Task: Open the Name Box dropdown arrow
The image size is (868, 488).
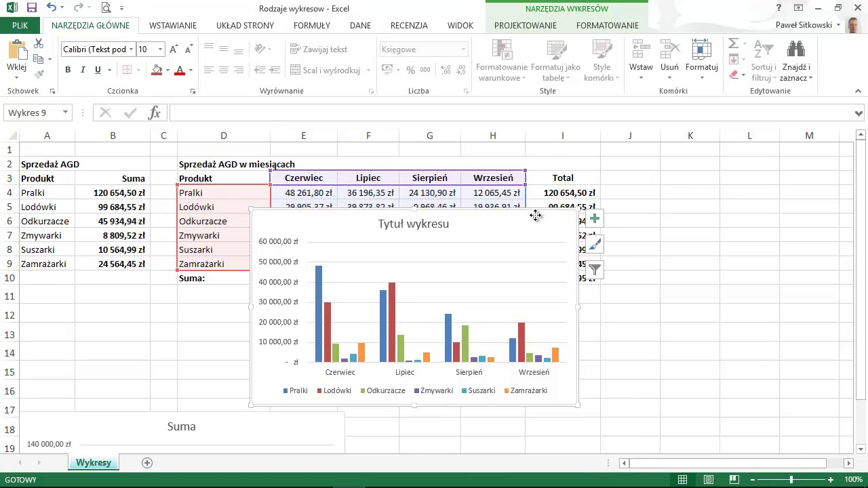Action: coord(65,113)
